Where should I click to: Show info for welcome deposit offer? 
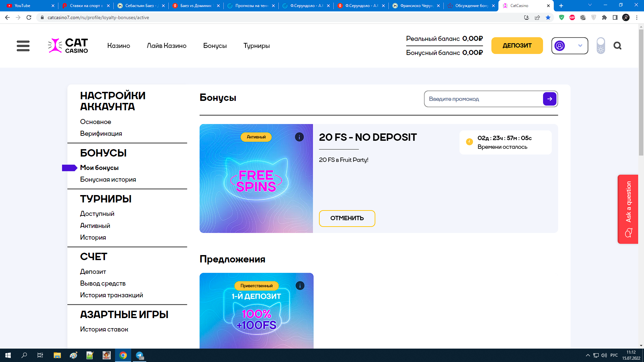pos(300,286)
